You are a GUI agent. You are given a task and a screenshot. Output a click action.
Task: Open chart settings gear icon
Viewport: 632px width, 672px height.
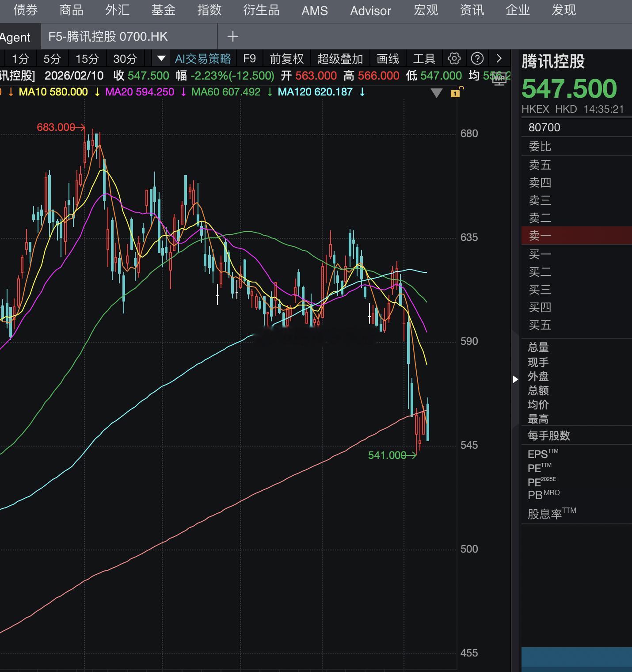(454, 59)
